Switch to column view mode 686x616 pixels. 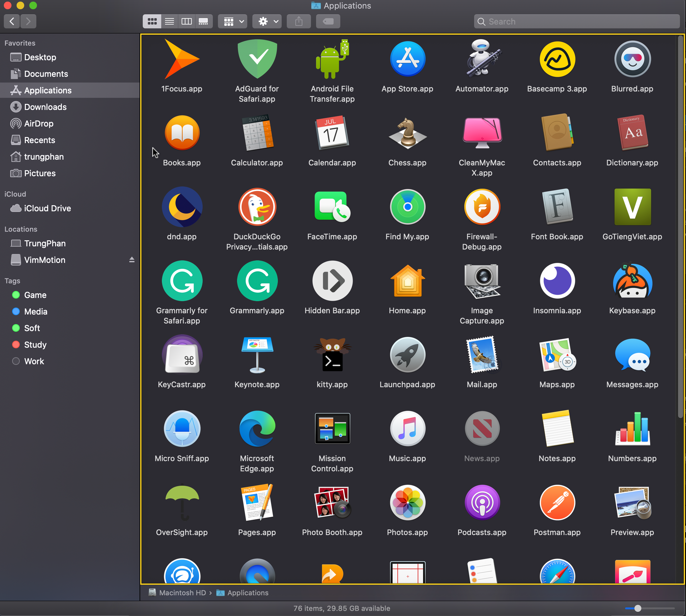(x=186, y=22)
